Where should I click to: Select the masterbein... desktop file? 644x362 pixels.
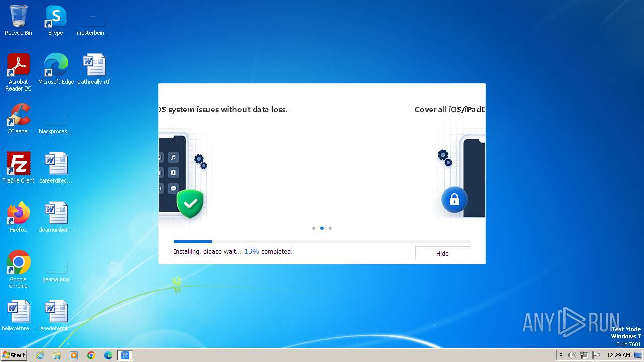pos(94,24)
